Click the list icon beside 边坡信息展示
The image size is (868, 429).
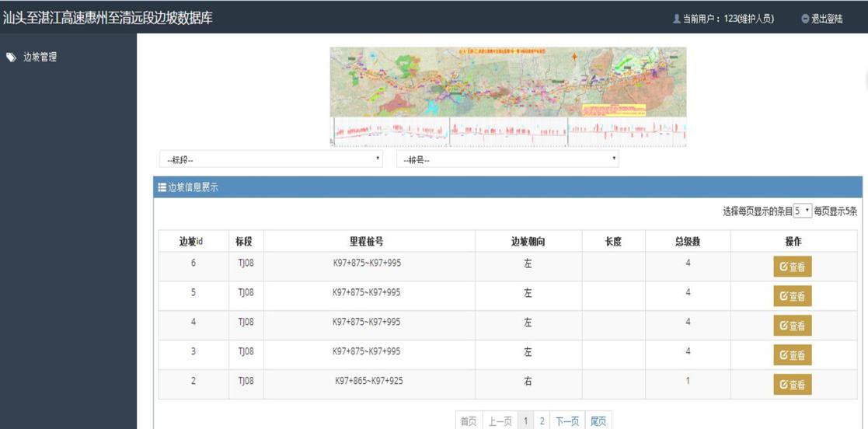(162, 187)
